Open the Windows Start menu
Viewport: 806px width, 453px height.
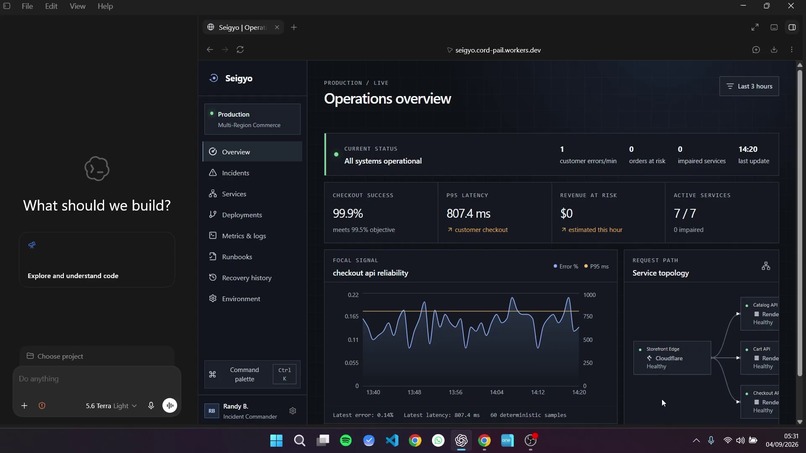[276, 440]
